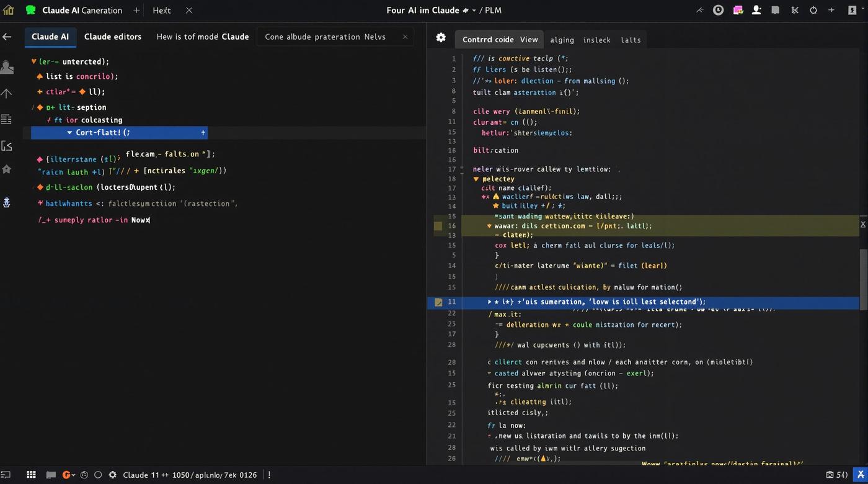Collapse the Cort-flatt! tree entry
868x484 pixels.
pyautogui.click(x=70, y=132)
